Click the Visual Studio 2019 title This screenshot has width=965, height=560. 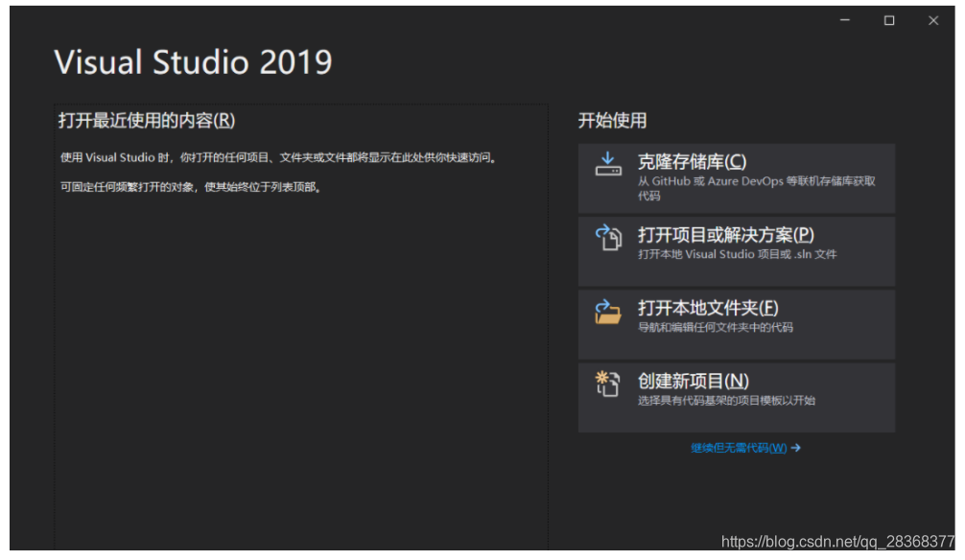[x=193, y=62]
